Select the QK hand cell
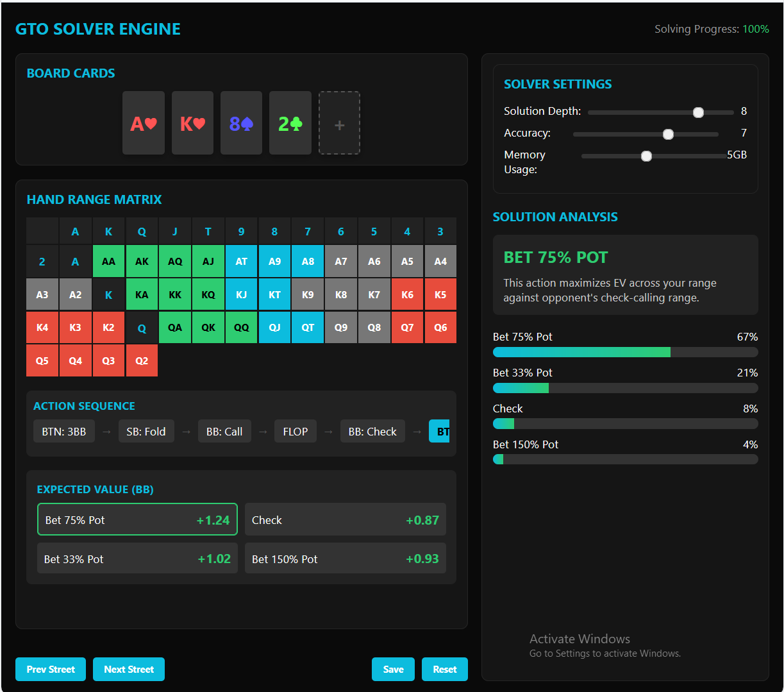The height and width of the screenshot is (692, 784). (208, 327)
